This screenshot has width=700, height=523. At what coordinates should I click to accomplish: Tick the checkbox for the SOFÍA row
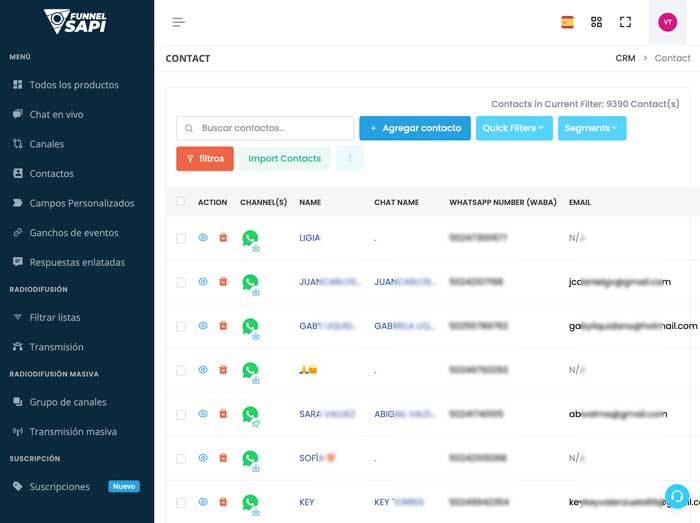click(x=181, y=458)
